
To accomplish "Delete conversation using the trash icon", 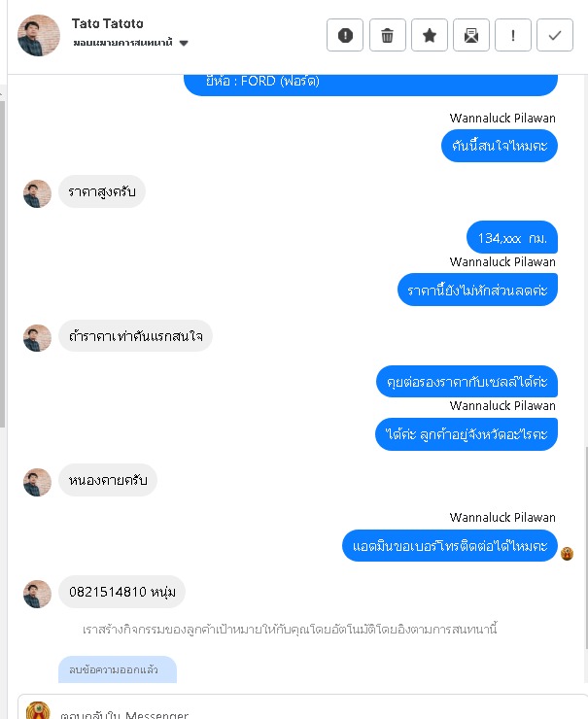I will 388,35.
